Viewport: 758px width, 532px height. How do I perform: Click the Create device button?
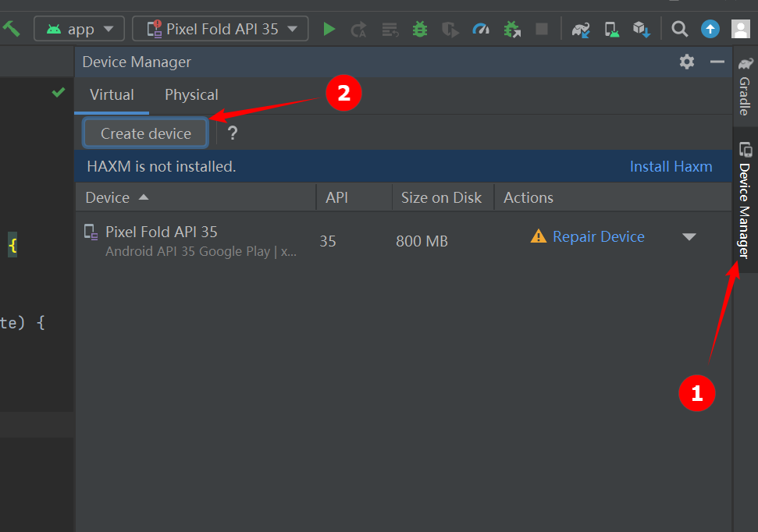click(145, 133)
